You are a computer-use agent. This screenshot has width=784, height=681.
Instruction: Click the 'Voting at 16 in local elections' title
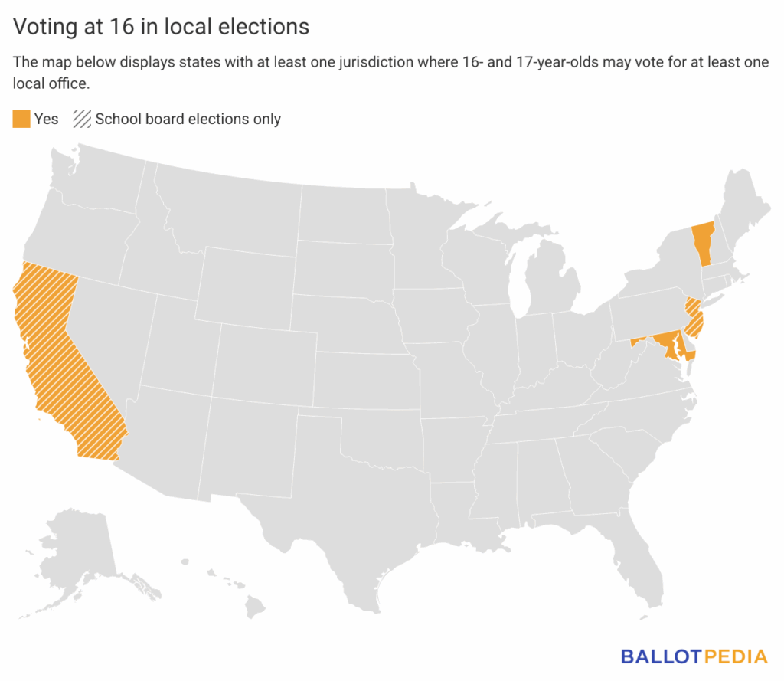(161, 26)
